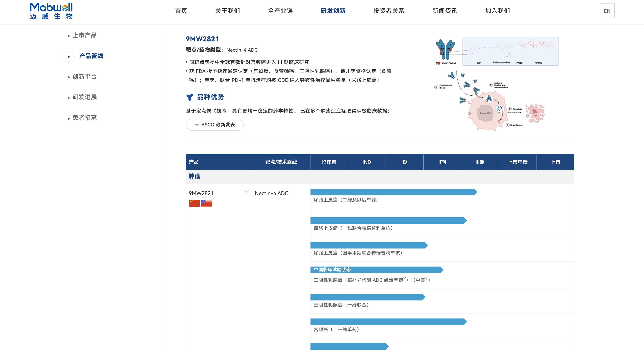Click the China flag icon

coord(194,203)
